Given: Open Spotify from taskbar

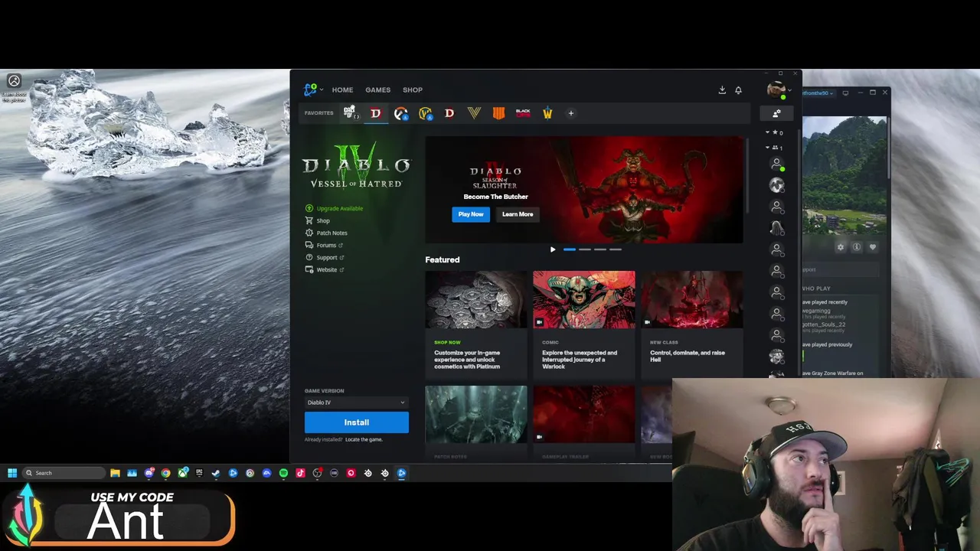Looking at the screenshot, I should coord(283,473).
